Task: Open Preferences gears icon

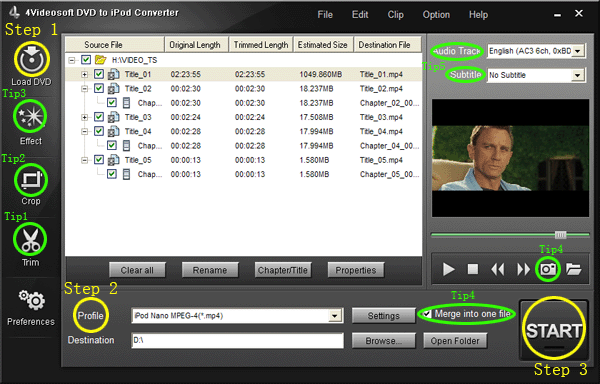Action: point(31,300)
